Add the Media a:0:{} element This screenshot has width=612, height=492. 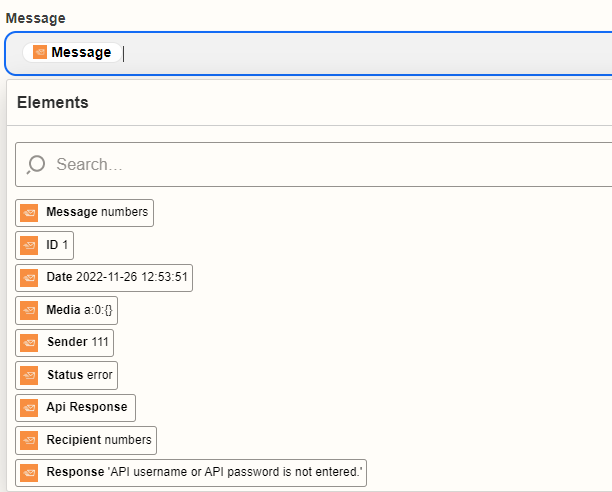click(80, 310)
